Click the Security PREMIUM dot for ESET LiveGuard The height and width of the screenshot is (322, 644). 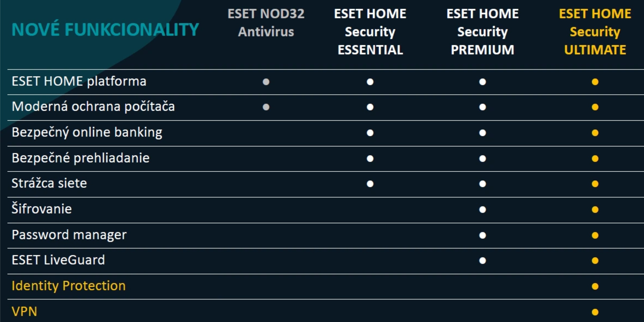(483, 261)
